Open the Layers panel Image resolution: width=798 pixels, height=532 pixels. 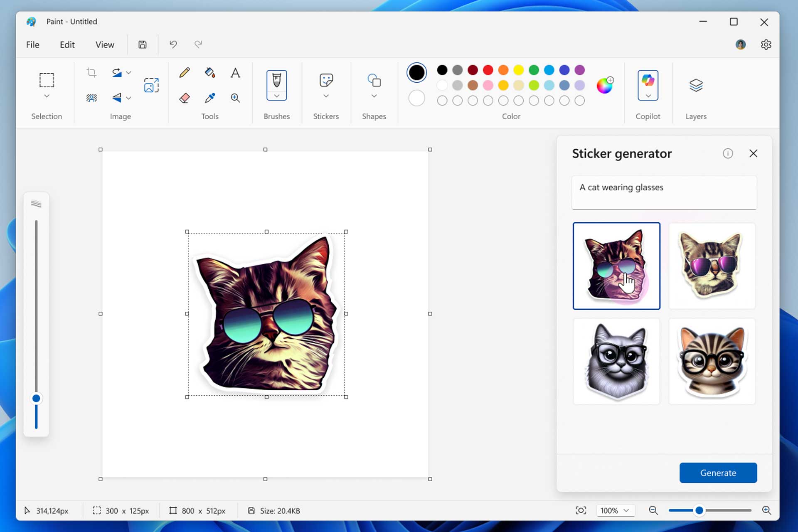point(696,85)
